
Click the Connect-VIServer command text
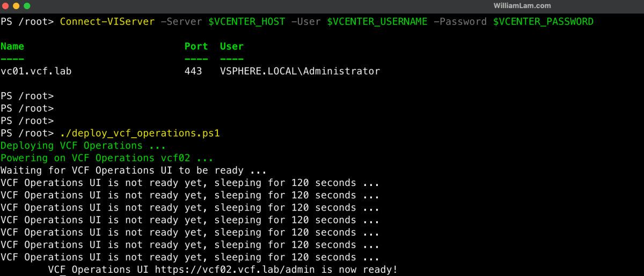(107, 21)
